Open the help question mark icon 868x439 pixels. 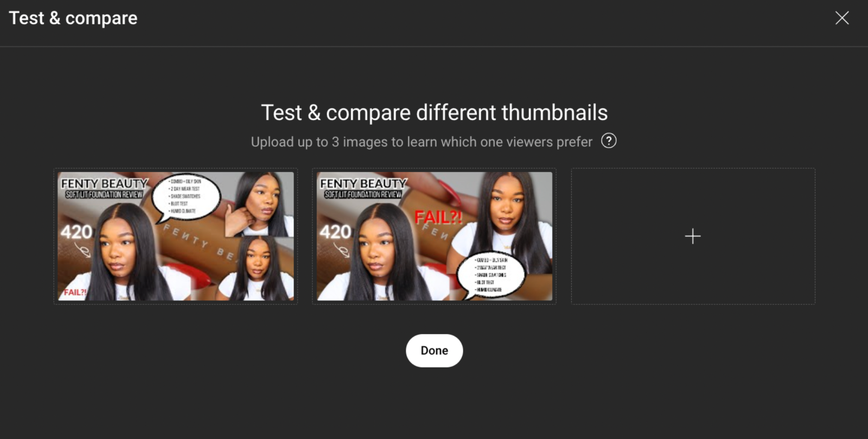tap(609, 141)
